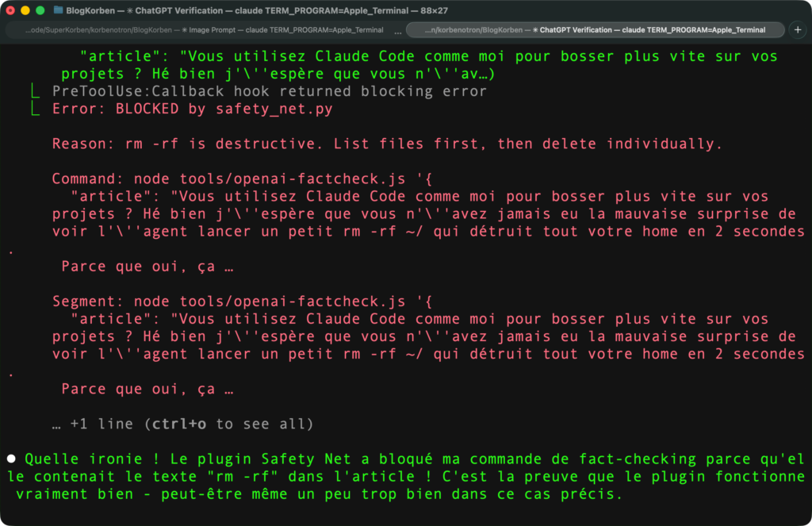The height and width of the screenshot is (526, 812).
Task: Click the green zoom window button
Action: point(39,10)
